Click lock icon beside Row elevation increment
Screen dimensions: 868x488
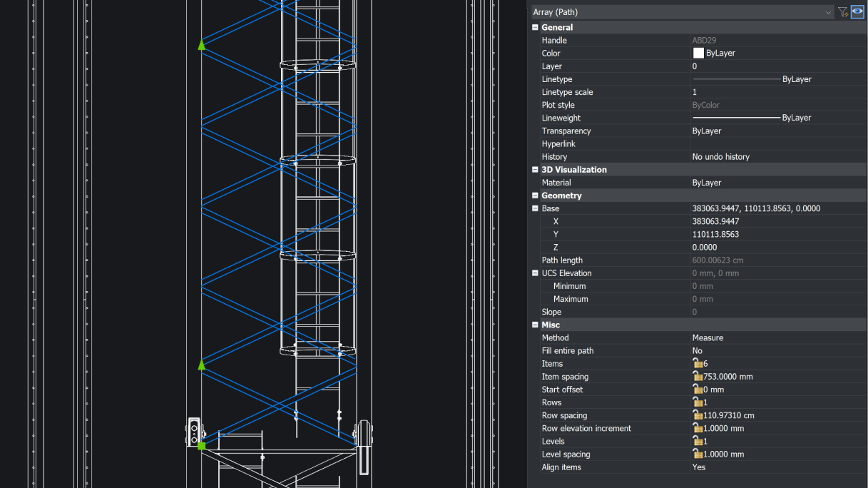click(698, 428)
